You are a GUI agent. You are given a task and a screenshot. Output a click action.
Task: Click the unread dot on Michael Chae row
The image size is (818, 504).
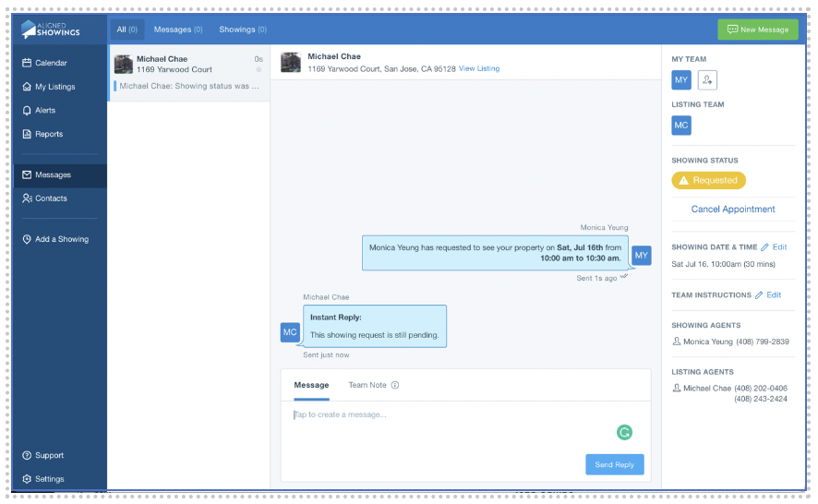click(259, 70)
